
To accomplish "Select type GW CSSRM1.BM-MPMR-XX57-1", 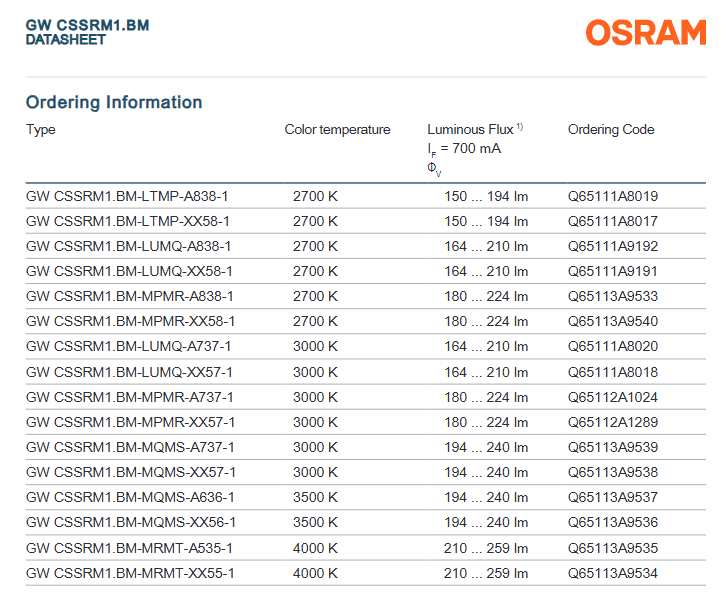I will (130, 422).
